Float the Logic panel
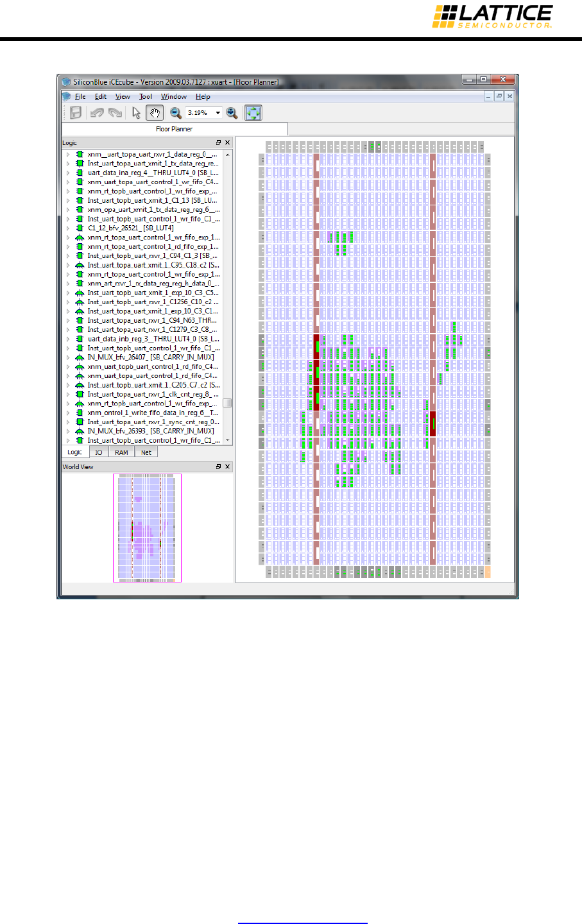The height and width of the screenshot is (924, 582). pyautogui.click(x=218, y=142)
